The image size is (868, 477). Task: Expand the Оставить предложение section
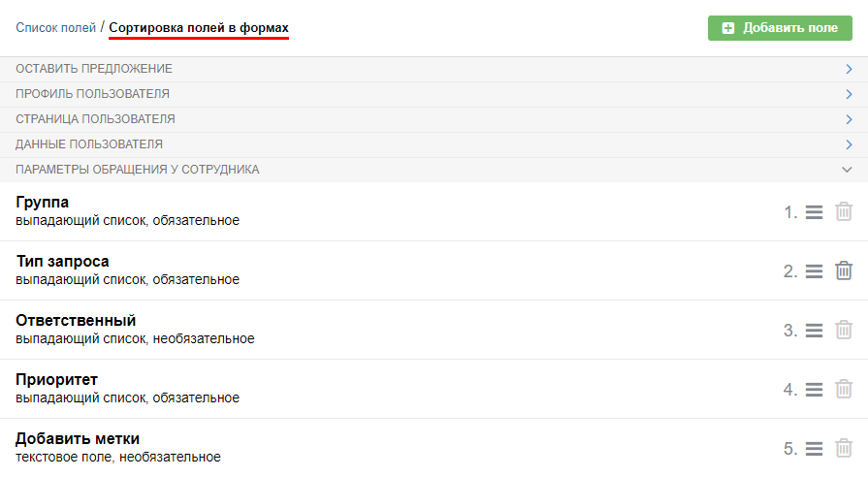[x=848, y=69]
